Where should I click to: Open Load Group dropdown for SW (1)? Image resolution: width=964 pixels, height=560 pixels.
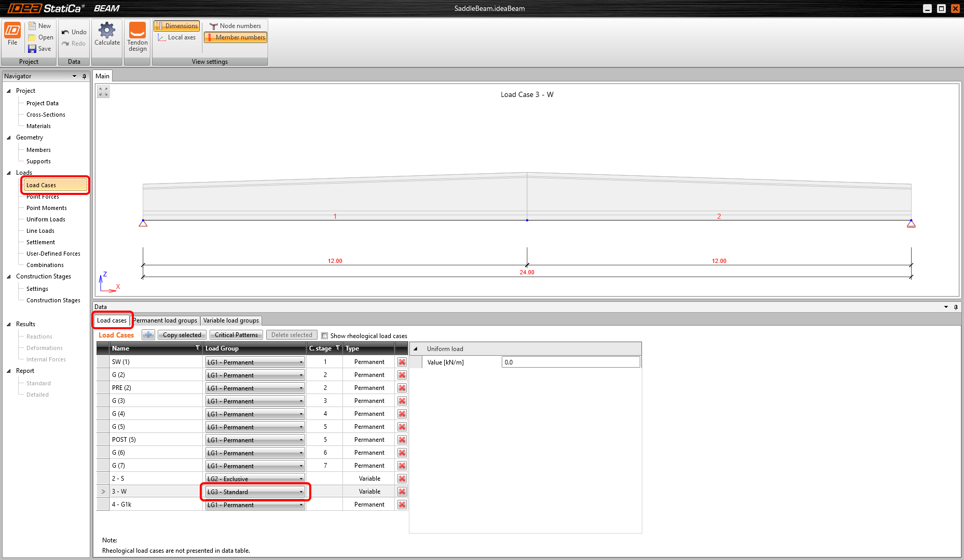255,362
